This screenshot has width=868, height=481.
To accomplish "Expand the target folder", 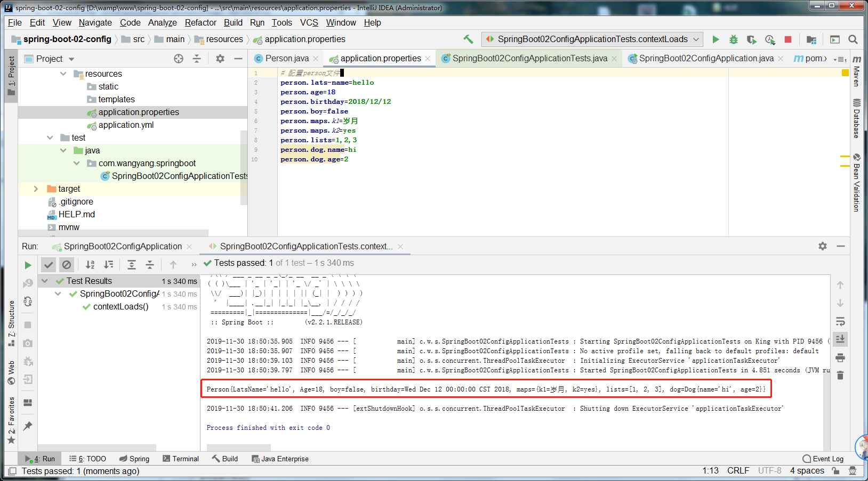I will pyautogui.click(x=36, y=189).
